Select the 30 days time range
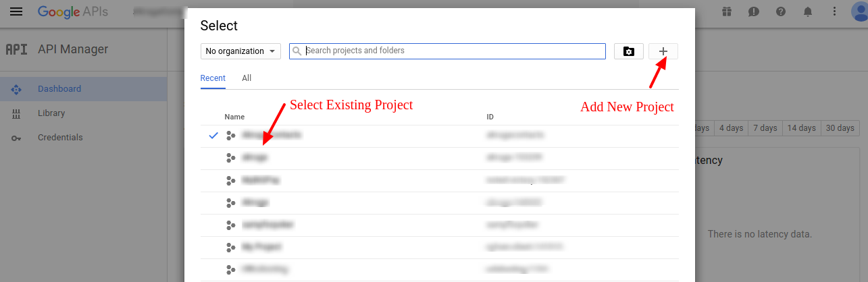The image size is (868, 282). coord(840,128)
